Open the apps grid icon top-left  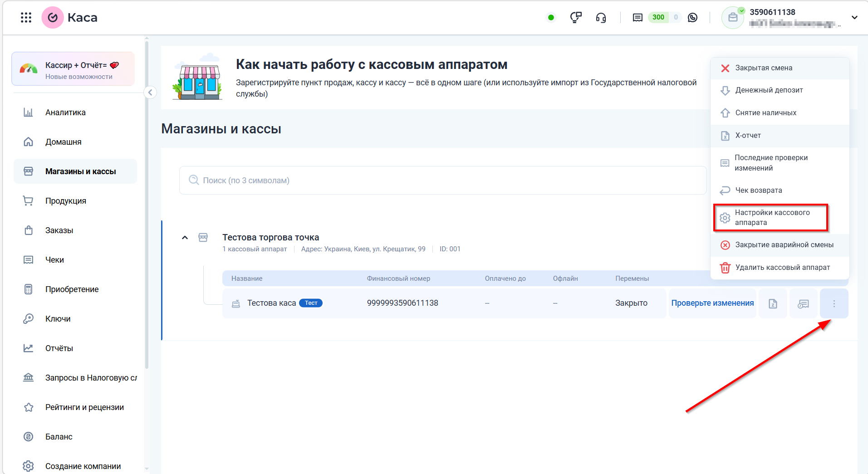[x=26, y=17]
